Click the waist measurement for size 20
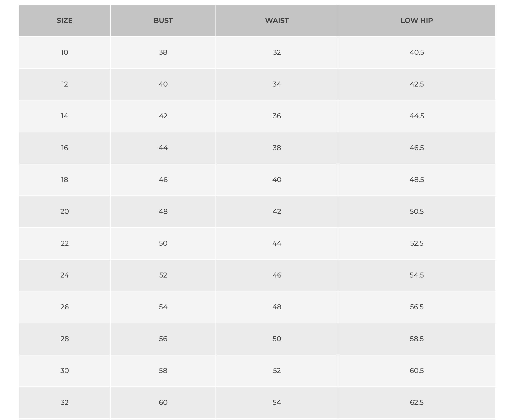 [x=277, y=211]
